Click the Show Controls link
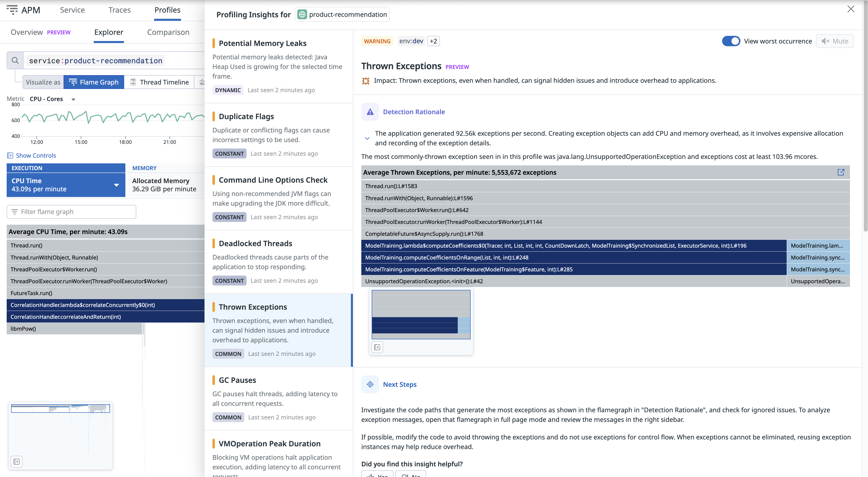Viewport: 868px width, 477px height. click(x=36, y=155)
